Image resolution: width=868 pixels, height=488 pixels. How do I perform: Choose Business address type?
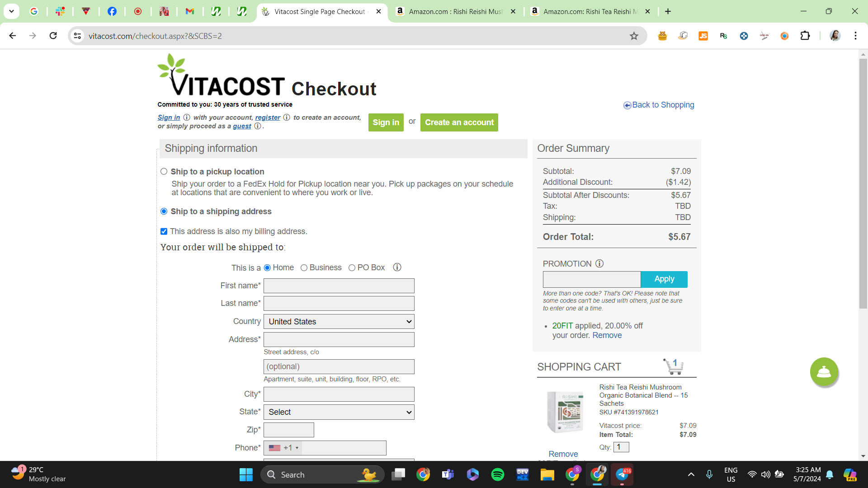click(x=304, y=268)
